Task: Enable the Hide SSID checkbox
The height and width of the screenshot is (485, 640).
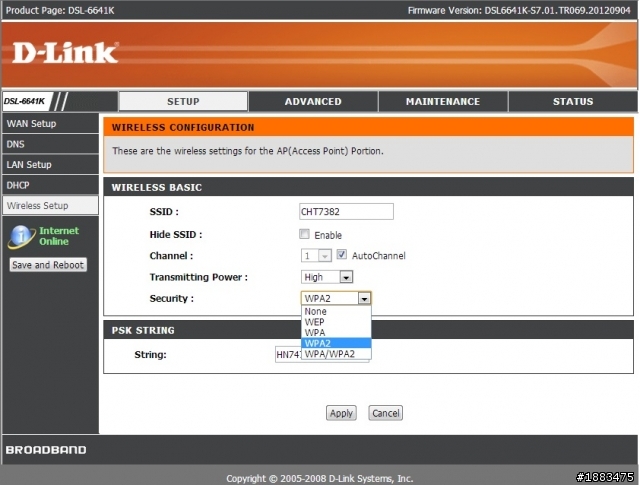Action: (304, 234)
